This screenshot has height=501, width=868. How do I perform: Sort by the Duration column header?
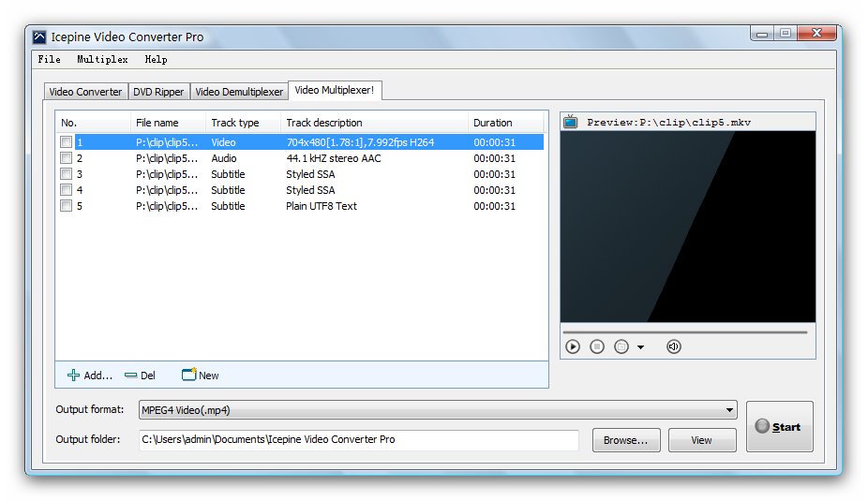coord(506,123)
